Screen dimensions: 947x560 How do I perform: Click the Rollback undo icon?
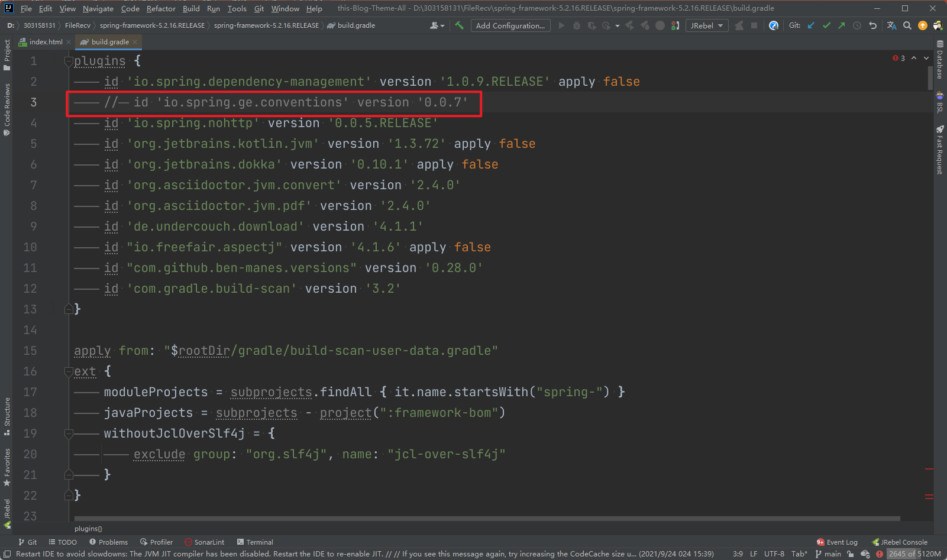point(872,25)
